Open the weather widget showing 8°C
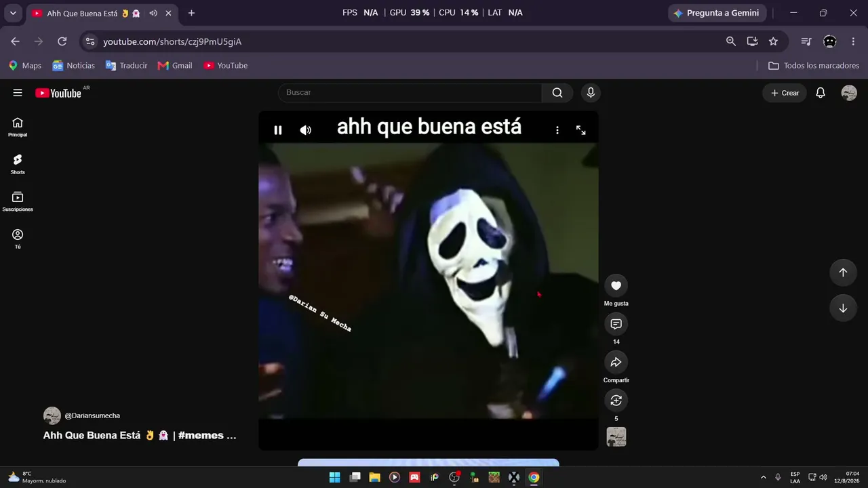This screenshot has height=488, width=868. pos(37,477)
